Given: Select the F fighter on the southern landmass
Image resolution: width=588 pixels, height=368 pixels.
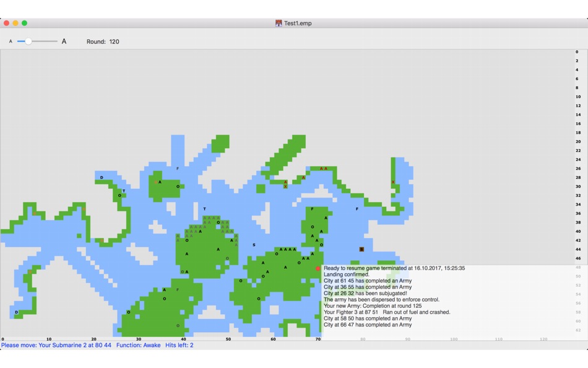Looking at the screenshot, I should (x=178, y=289).
